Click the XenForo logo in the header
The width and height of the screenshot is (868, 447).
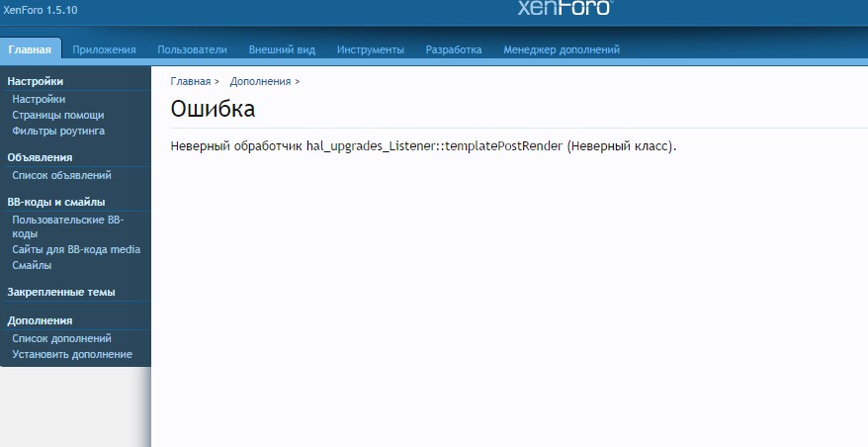564,9
